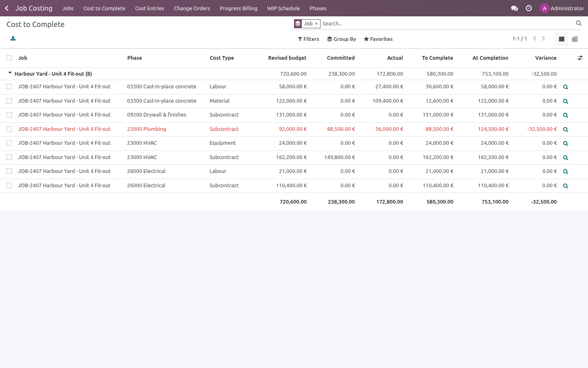Open the WIP Schedule menu
Viewport: 588px width, 368px height.
point(283,8)
